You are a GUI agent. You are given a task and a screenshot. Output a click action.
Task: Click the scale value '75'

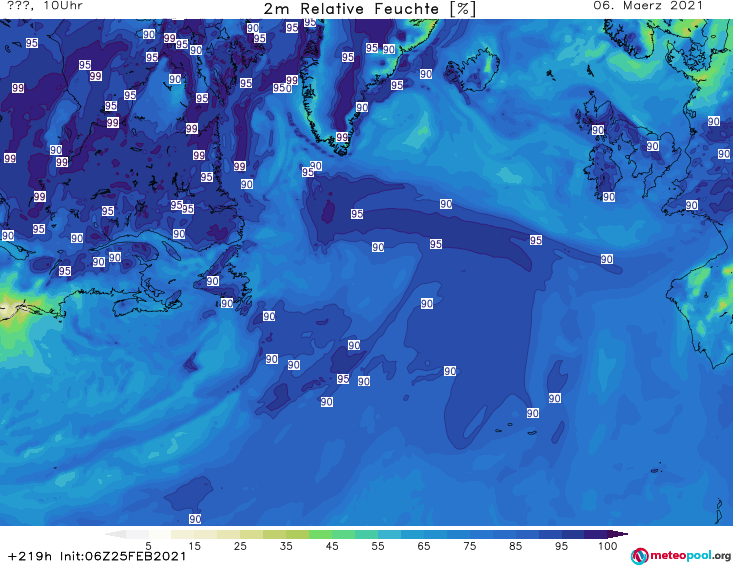(470, 546)
